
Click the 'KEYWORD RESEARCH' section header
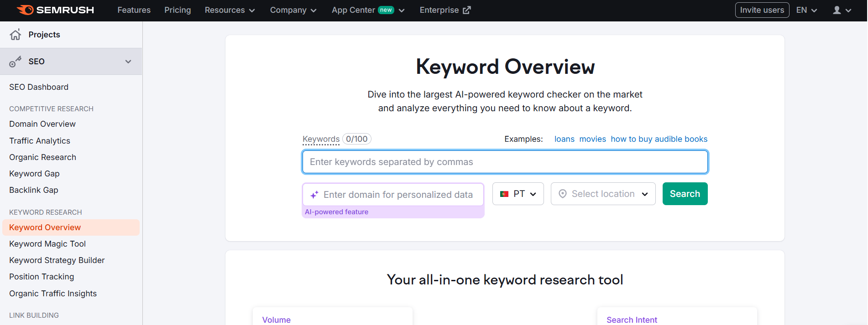(x=46, y=212)
